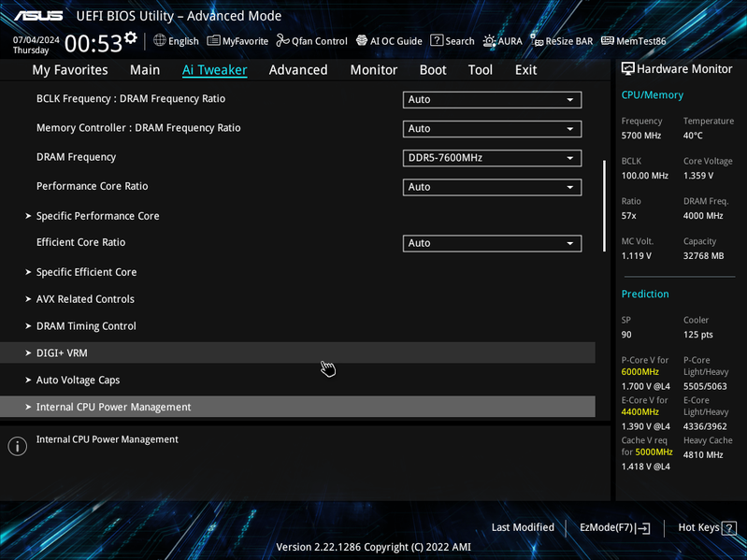Expand Internal CPU Power Management
747x560 pixels.
click(x=297, y=407)
